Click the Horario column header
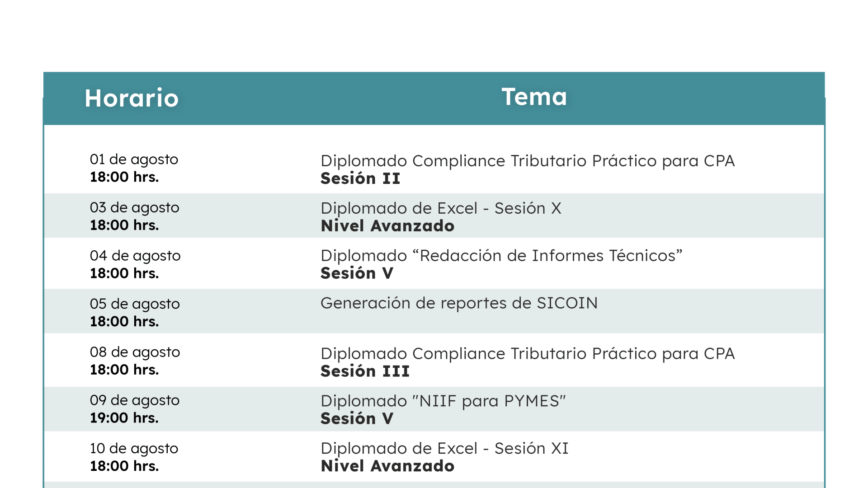Screen dimensions: 868x488 132,98
